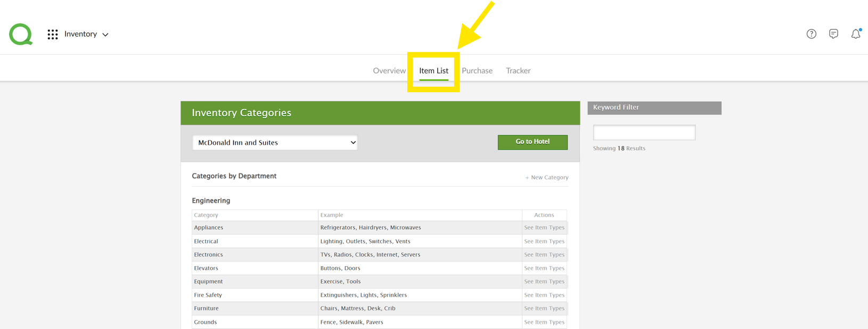Screen dimensions: 868x329
Task: Click the green Q logo icon
Action: [21, 35]
